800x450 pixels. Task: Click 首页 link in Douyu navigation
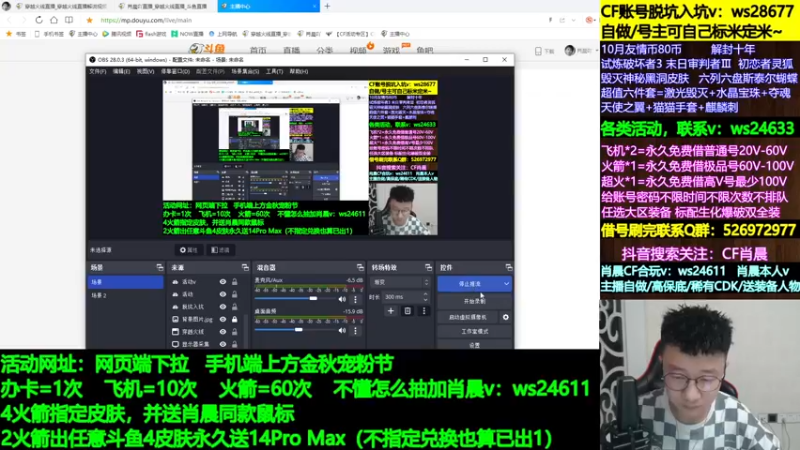pos(258,50)
